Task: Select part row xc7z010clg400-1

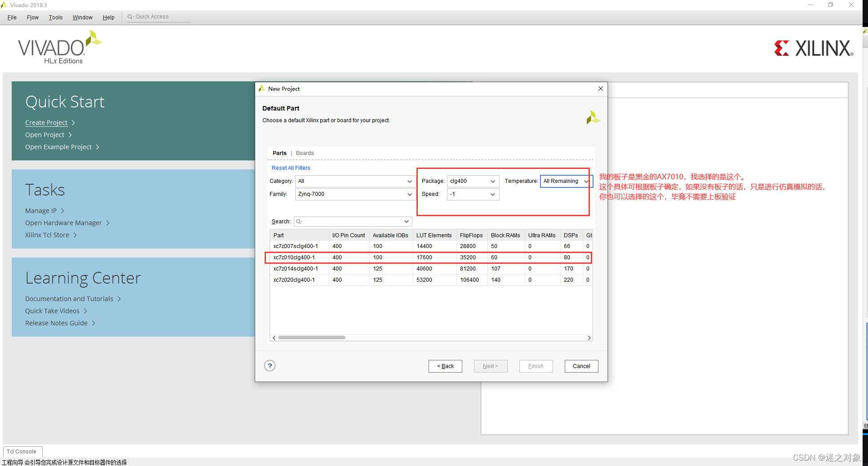Action: [431, 257]
